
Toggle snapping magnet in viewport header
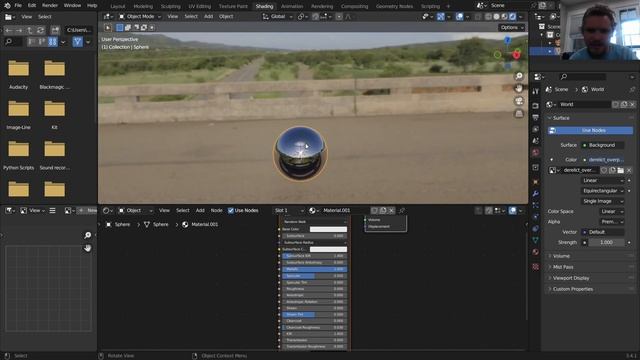point(316,17)
